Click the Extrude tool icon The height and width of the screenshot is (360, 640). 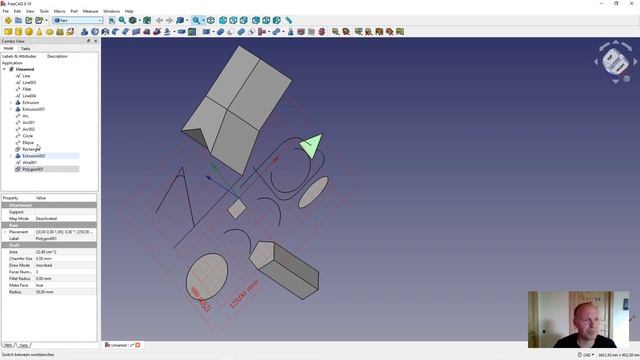[x=84, y=31]
